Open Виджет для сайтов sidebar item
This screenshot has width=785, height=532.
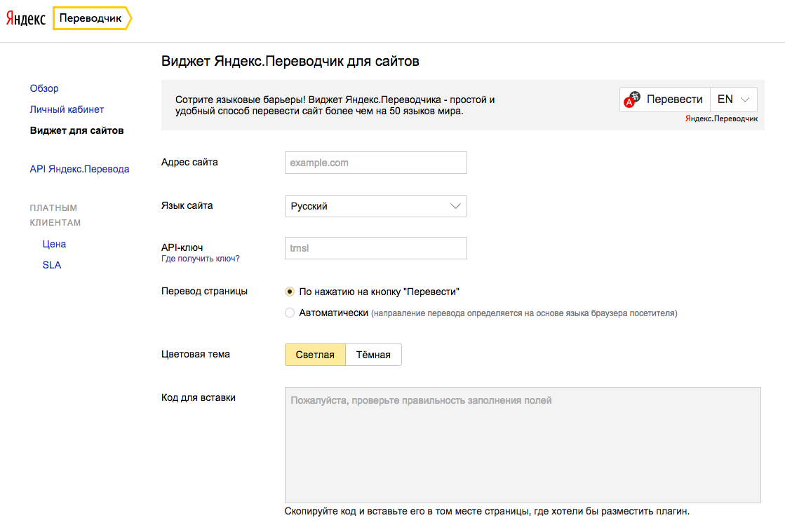coord(76,130)
